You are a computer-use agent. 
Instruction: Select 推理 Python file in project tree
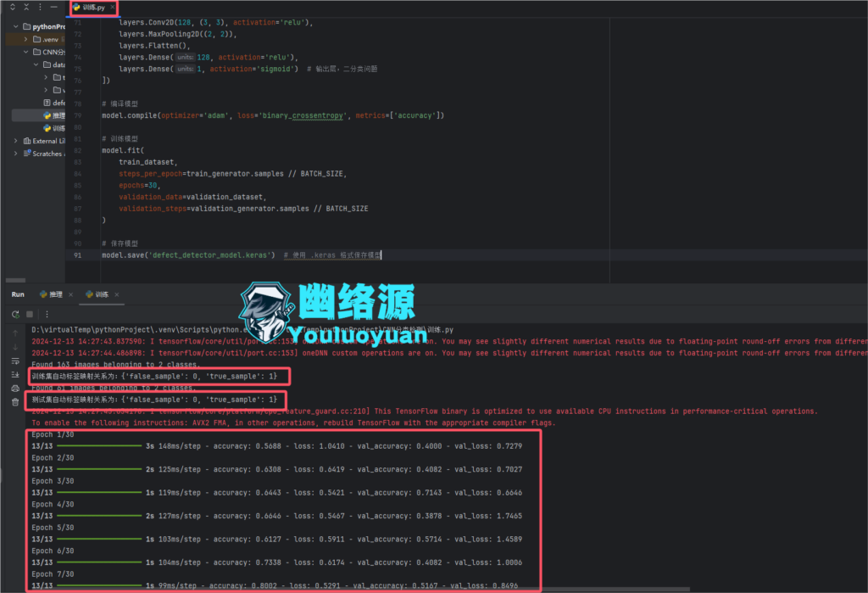[54, 116]
